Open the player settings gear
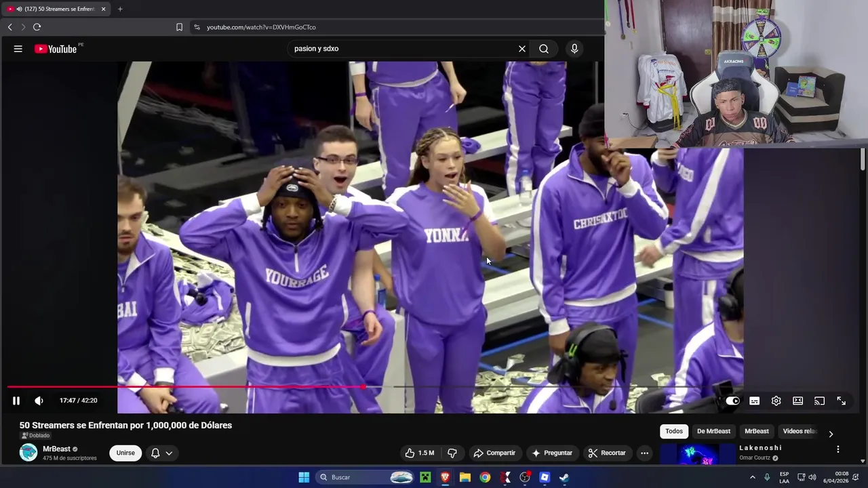868x488 pixels. tap(776, 401)
